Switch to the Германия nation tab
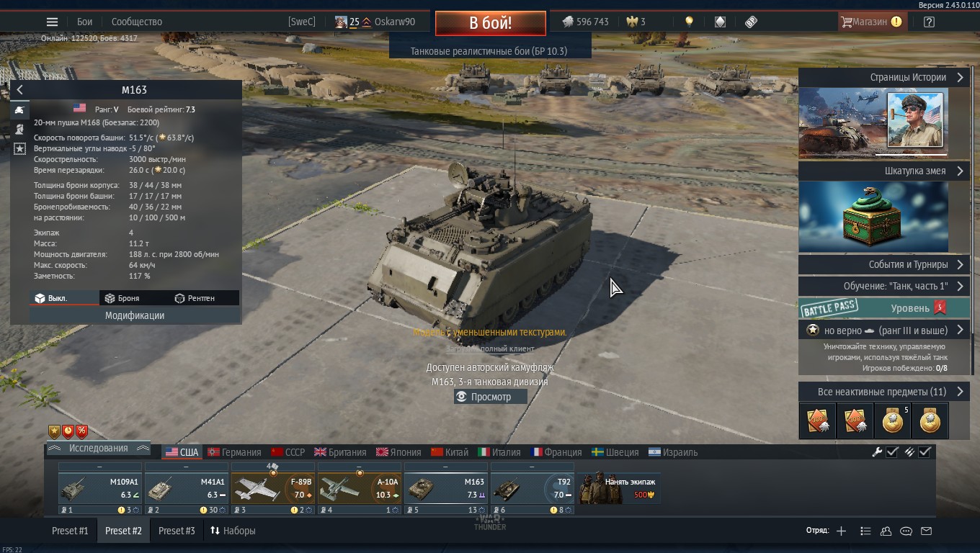 [234, 452]
